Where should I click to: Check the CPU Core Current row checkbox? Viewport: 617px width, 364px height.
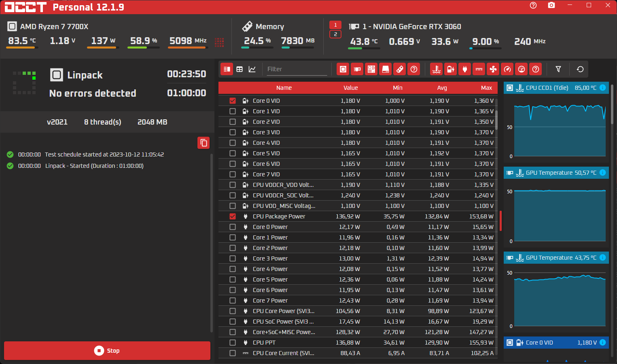pos(233,353)
